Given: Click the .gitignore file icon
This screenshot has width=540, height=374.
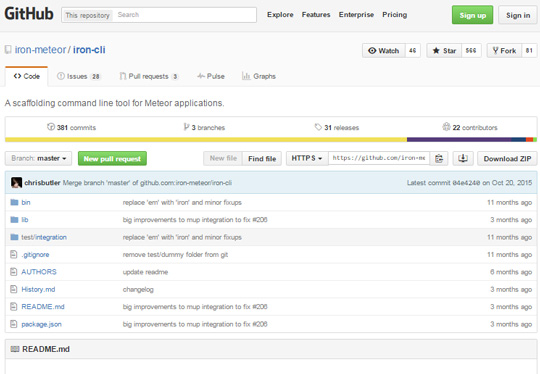Looking at the screenshot, I should [14, 254].
